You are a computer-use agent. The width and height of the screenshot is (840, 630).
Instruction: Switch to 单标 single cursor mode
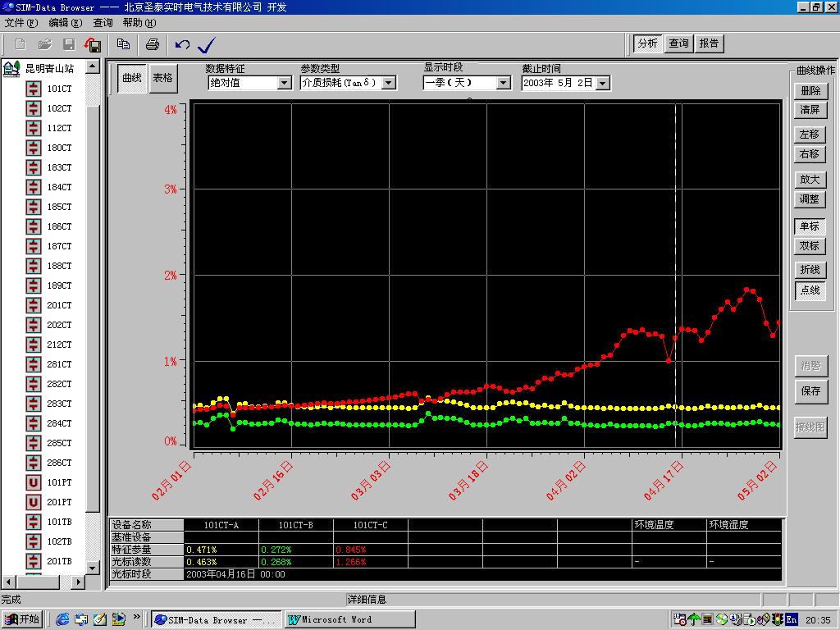pyautogui.click(x=810, y=226)
